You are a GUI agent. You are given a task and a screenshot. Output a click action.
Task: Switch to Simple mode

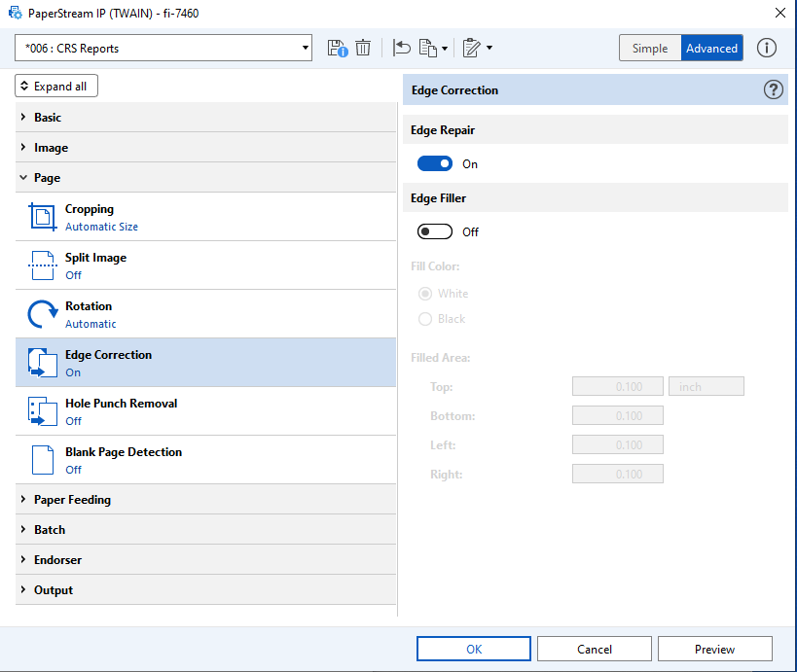coord(649,48)
